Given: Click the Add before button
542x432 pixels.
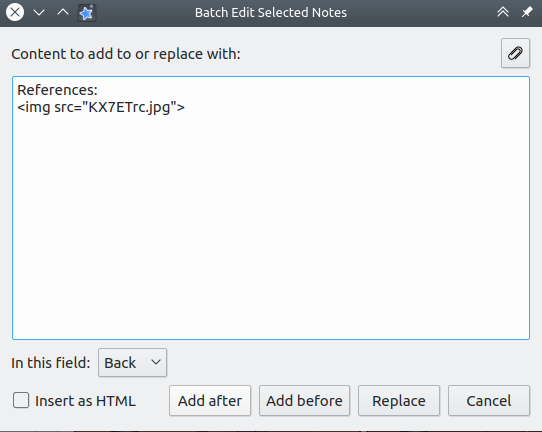Looking at the screenshot, I should pyautogui.click(x=305, y=401).
